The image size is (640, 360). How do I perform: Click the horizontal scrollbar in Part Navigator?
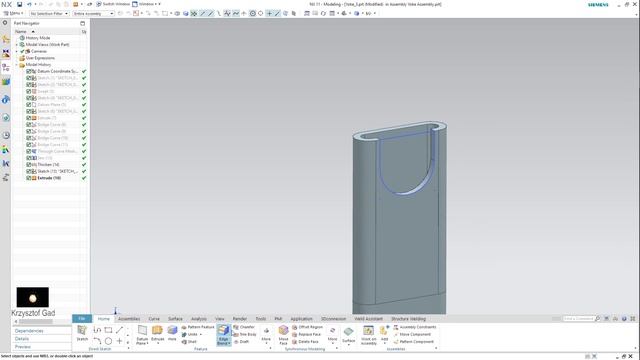coord(35,321)
